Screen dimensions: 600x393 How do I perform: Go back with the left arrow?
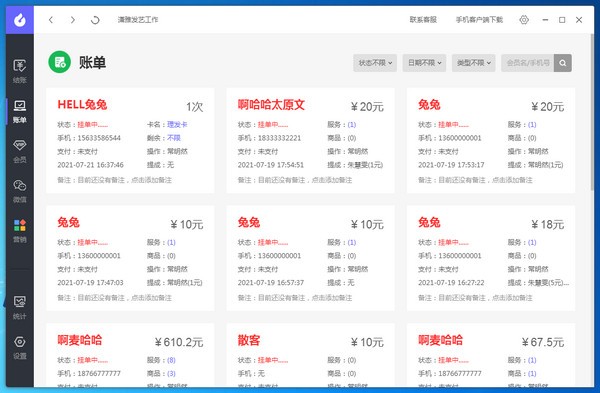(x=51, y=20)
